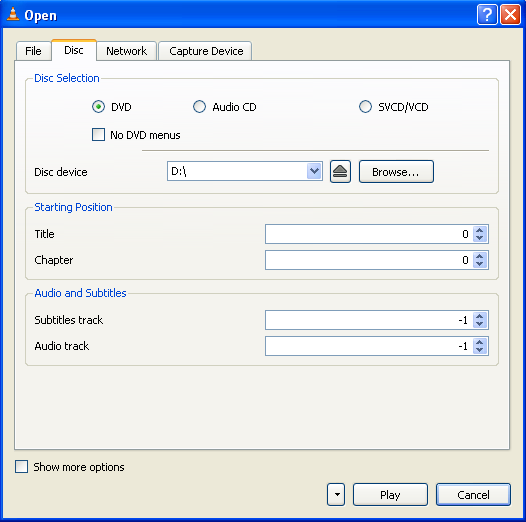Decrease the Chapter spinner value
The height and width of the screenshot is (522, 526).
480,264
